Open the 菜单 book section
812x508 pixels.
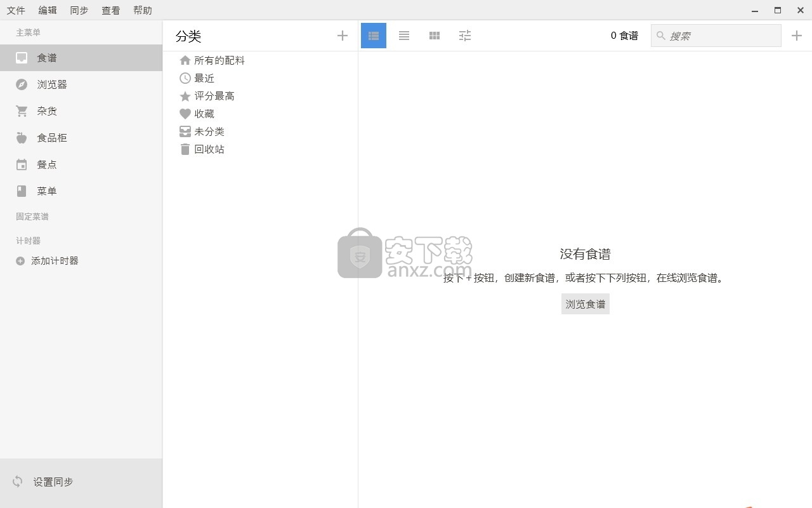[81, 191]
